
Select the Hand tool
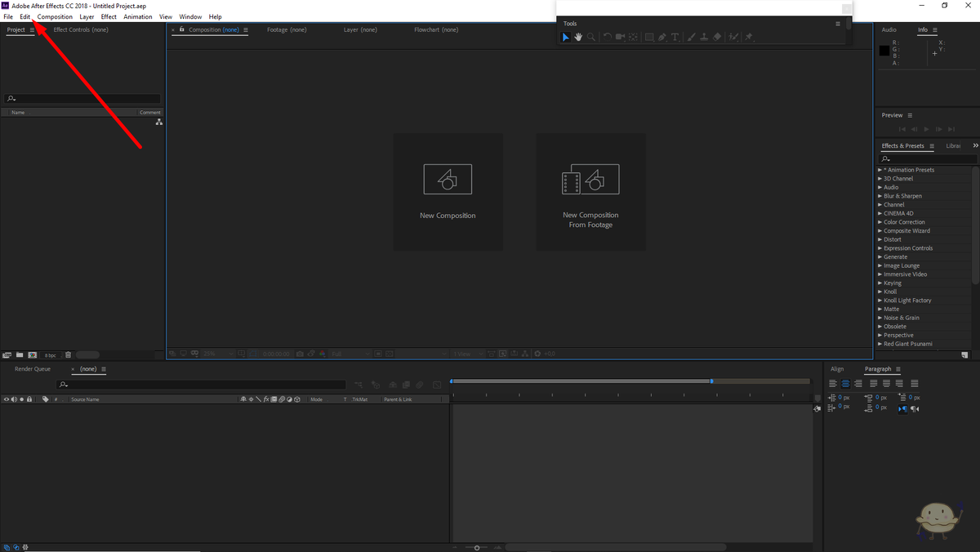click(578, 37)
